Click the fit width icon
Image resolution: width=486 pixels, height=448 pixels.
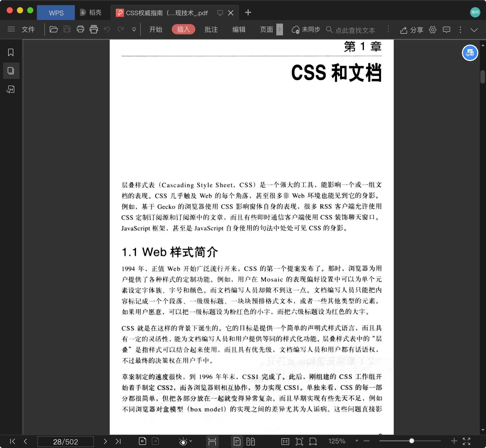point(313,441)
